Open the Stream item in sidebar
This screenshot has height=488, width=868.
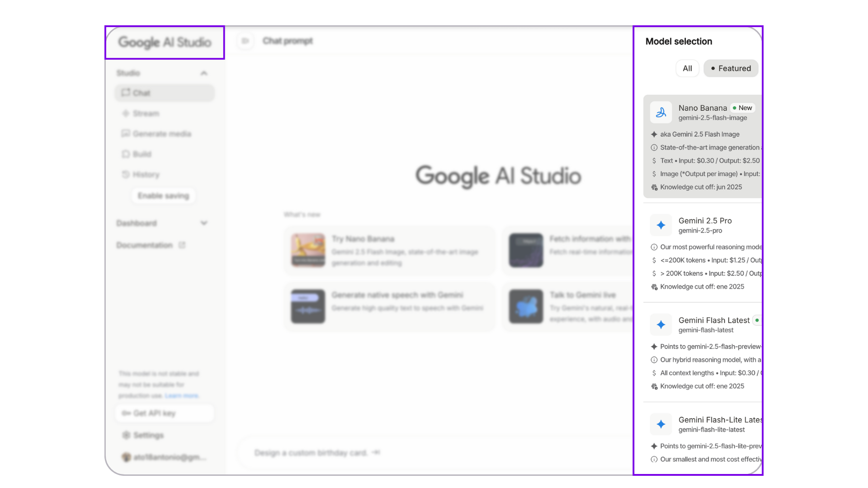tap(146, 113)
